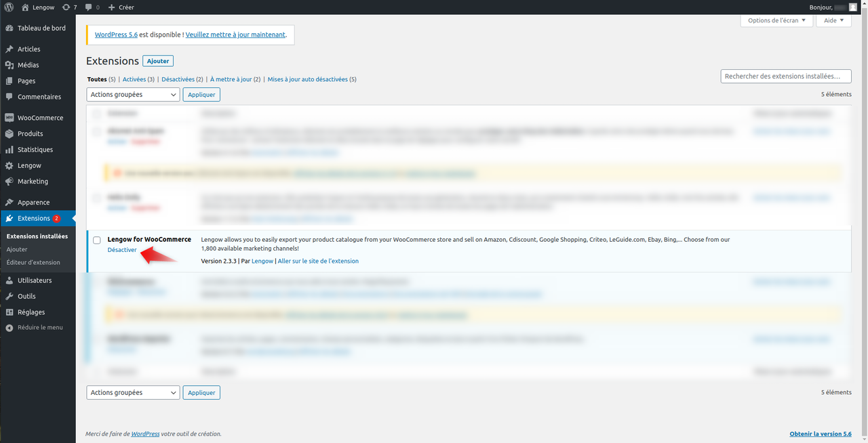Click the comments bubble icon in toolbar
The width and height of the screenshot is (868, 443).
[92, 7]
